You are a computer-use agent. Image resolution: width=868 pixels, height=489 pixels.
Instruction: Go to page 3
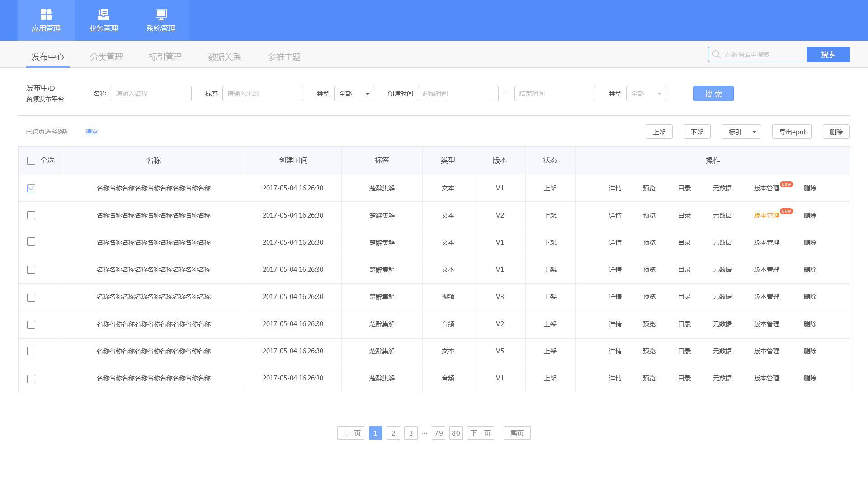tap(411, 433)
